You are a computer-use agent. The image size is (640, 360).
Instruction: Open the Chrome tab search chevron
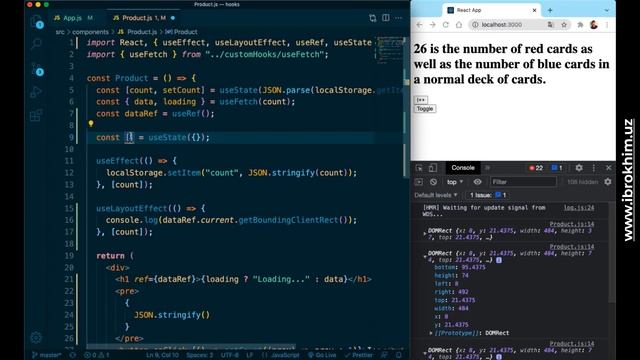coord(607,10)
